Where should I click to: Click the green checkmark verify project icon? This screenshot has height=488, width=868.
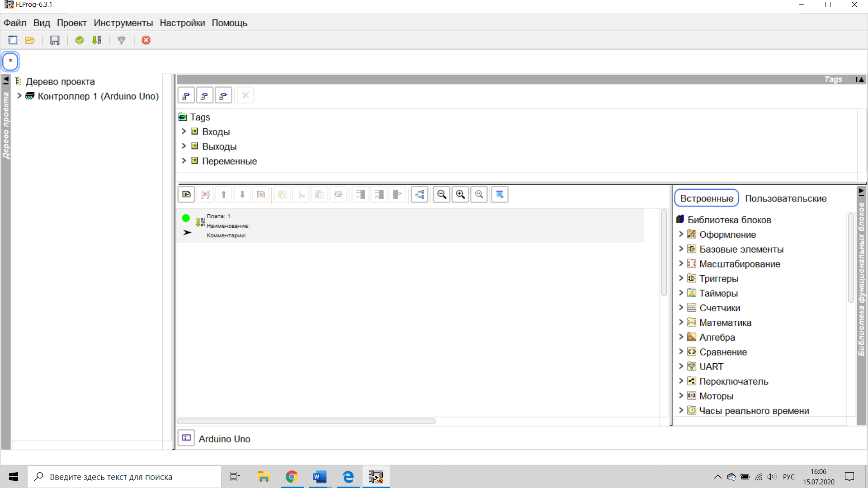pyautogui.click(x=80, y=40)
